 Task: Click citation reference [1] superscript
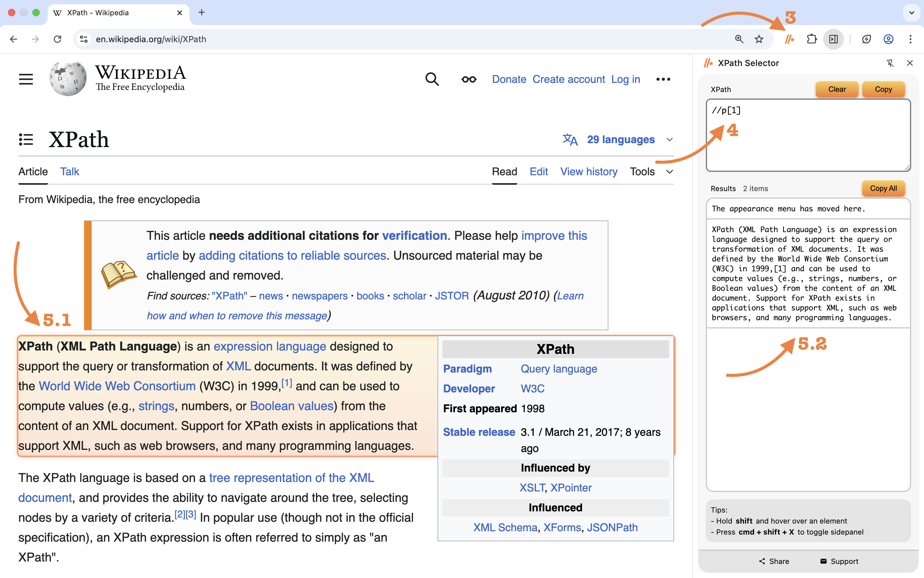287,383
